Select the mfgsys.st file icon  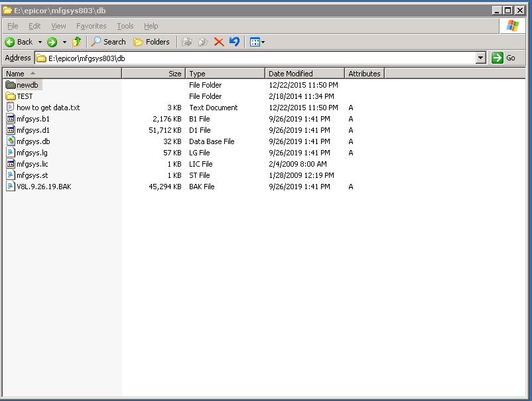pyautogui.click(x=11, y=175)
